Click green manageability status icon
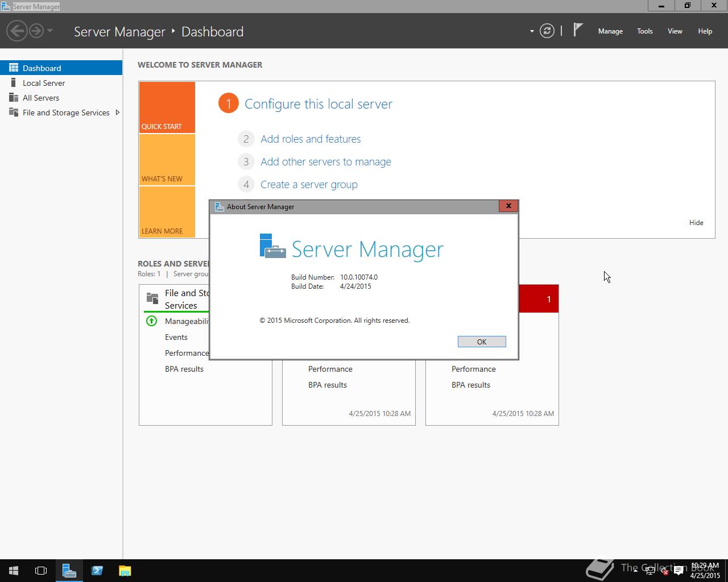This screenshot has height=582, width=728. (151, 321)
